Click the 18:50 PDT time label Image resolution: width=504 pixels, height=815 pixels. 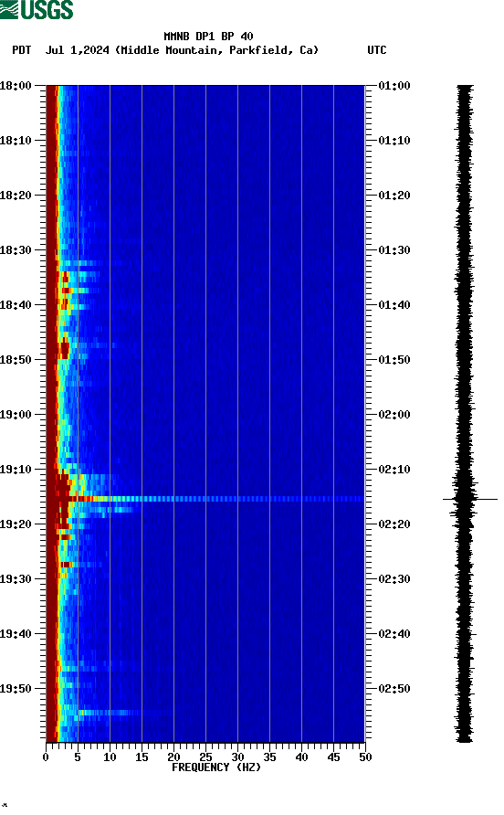pyautogui.click(x=16, y=360)
